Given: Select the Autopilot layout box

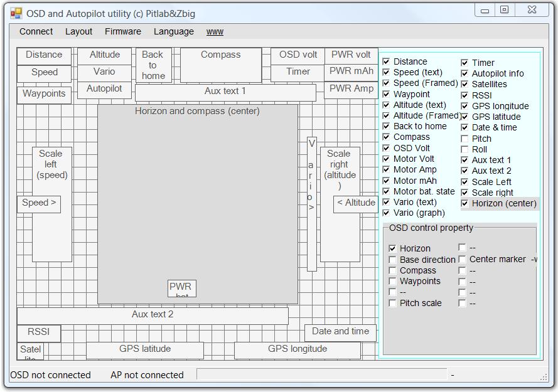Looking at the screenshot, I should (105, 90).
